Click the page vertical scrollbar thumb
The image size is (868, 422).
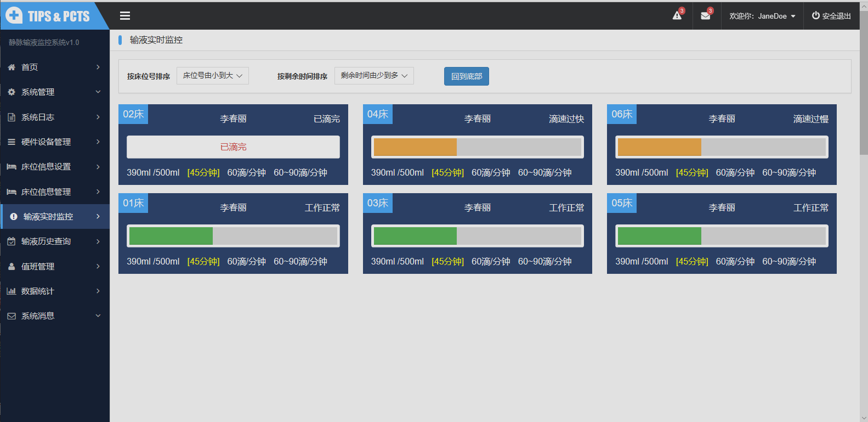tap(864, 82)
